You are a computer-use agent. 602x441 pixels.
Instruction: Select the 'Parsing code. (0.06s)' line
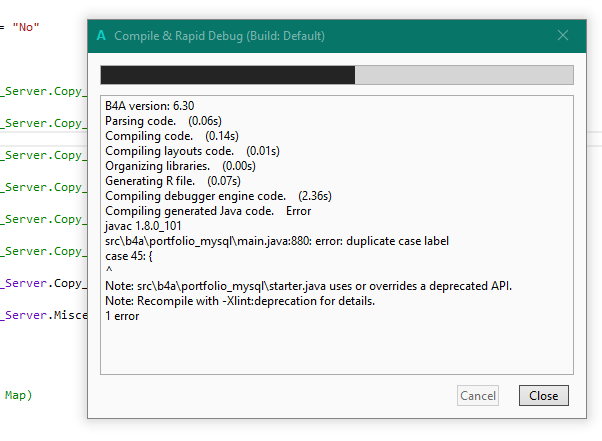pyautogui.click(x=163, y=121)
